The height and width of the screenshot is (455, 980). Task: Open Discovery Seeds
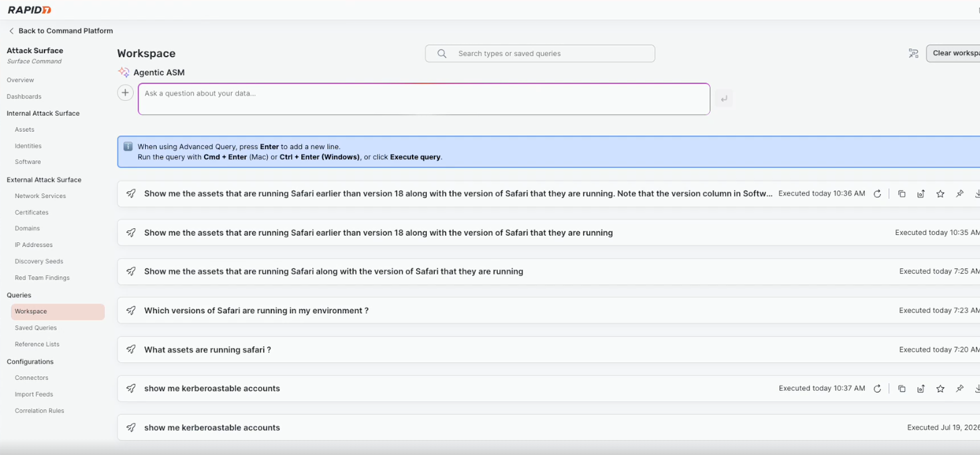[39, 261]
